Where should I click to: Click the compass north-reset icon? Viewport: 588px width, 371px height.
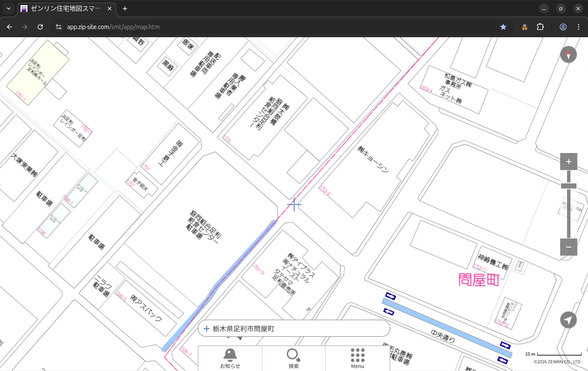(568, 55)
